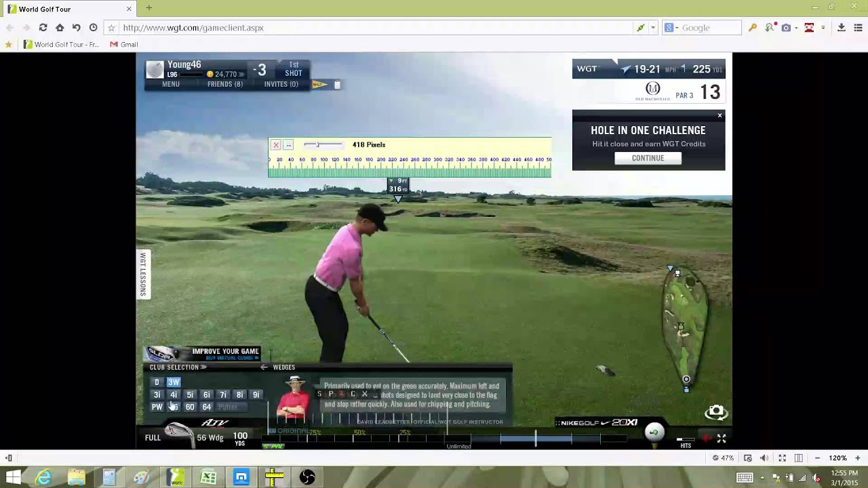Click the yellow ruler app in taskbar
Screen dimensions: 868x488
coord(274,477)
